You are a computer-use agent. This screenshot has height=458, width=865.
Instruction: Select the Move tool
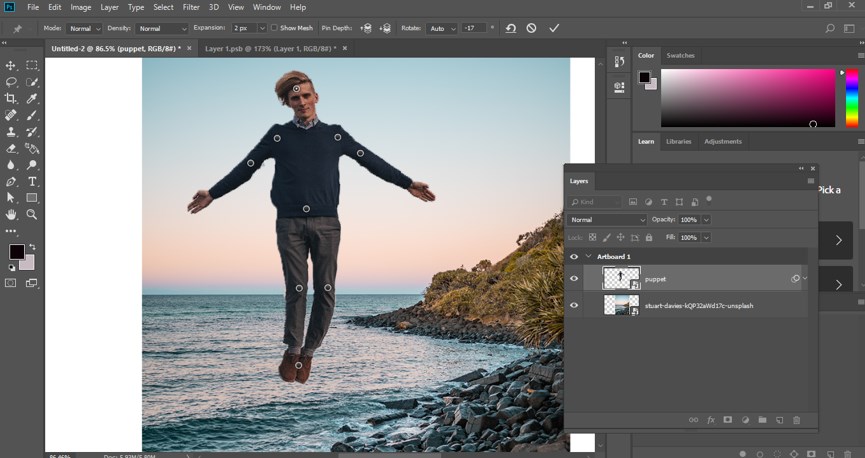11,65
